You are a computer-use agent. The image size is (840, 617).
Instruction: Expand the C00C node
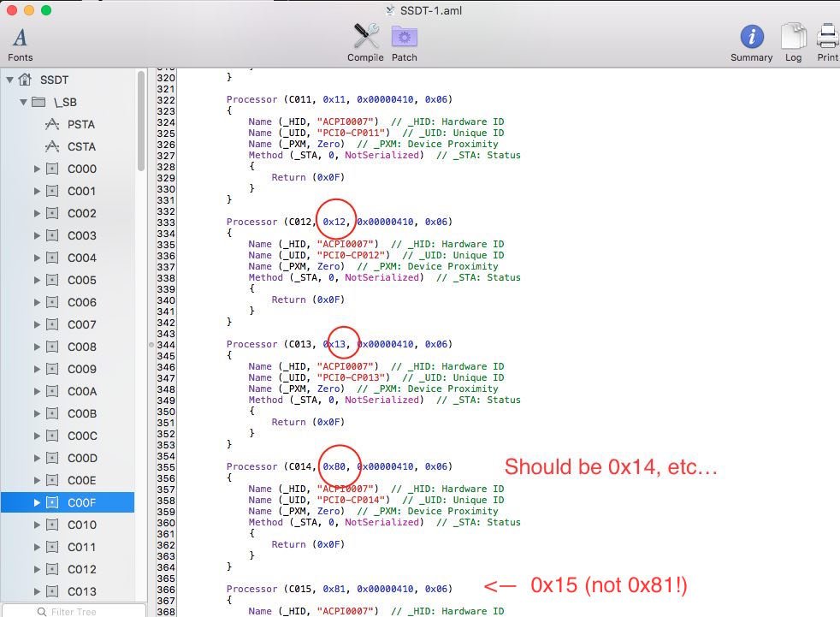[x=37, y=436]
